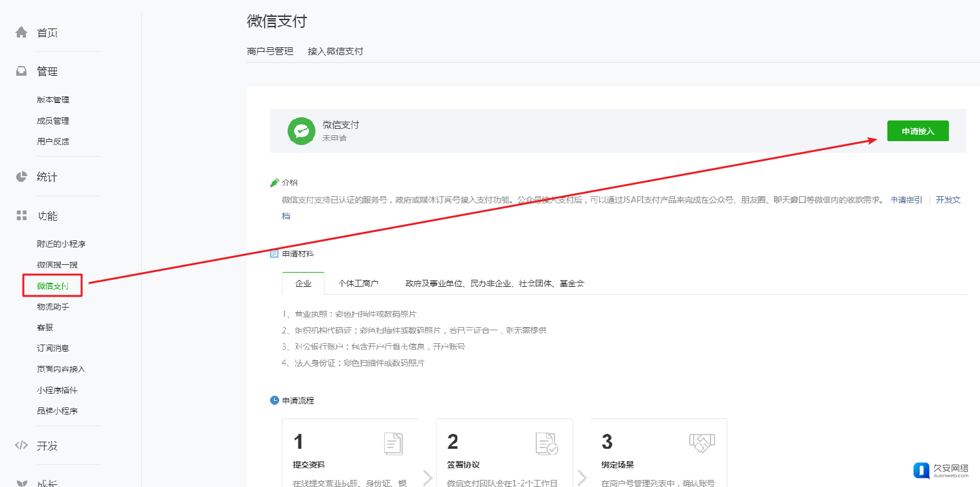Viewport: 980px width, 487px height.
Task: Click the 管理 inbox icon in sidebar
Action: click(21, 72)
